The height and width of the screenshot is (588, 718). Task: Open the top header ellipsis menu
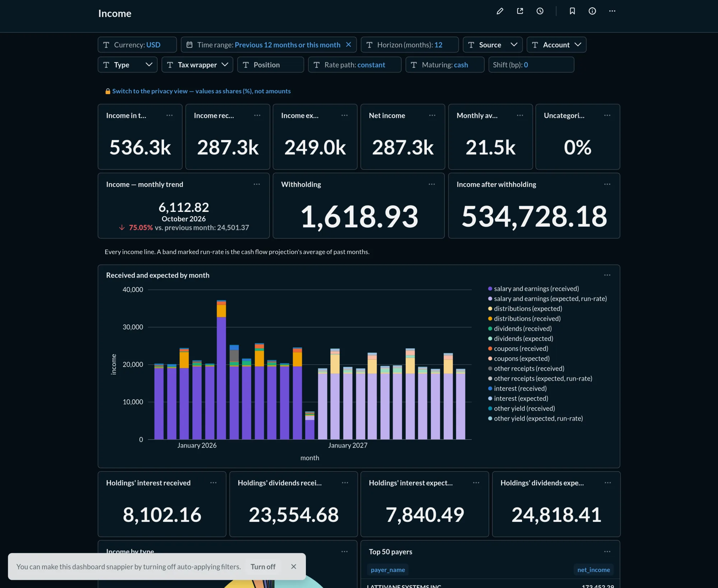[612, 11]
